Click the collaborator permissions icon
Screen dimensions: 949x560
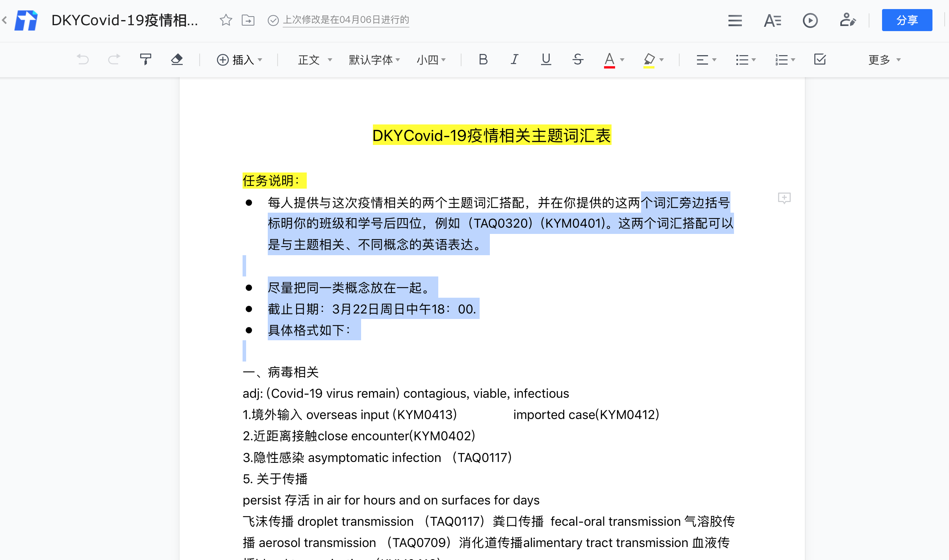point(847,20)
